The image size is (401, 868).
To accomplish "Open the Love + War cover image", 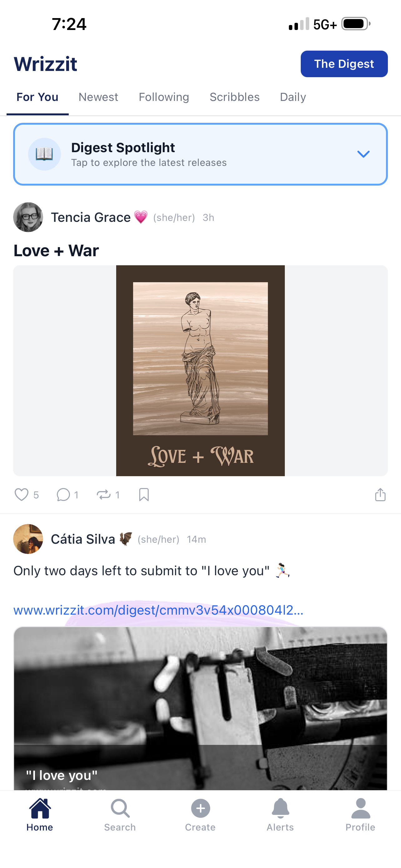I will click(x=200, y=371).
